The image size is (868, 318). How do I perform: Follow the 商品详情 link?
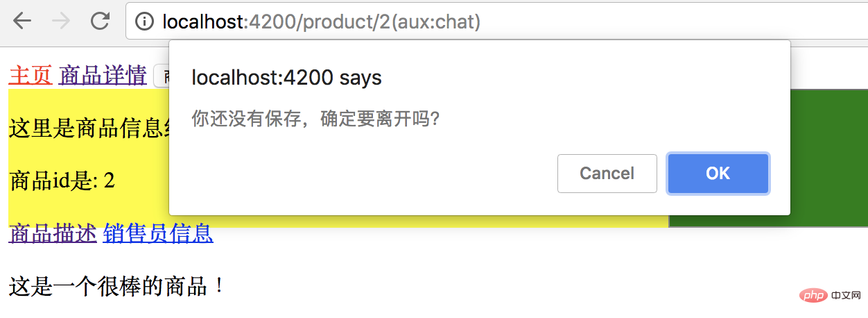point(103,75)
